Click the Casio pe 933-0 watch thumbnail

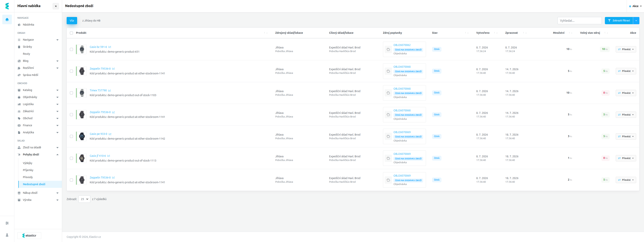tap(82, 136)
